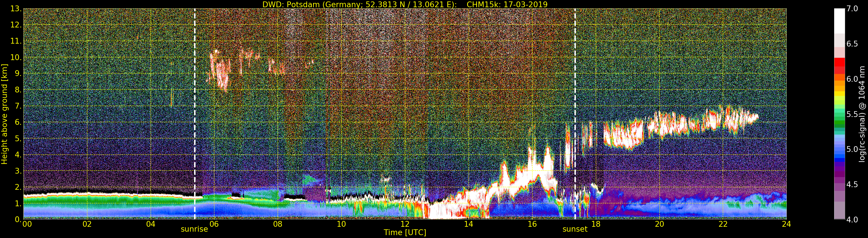Click the colorbar label 'log(rc-signal) @ 1064 nm'
This screenshot has width=868, height=238.
click(862, 114)
